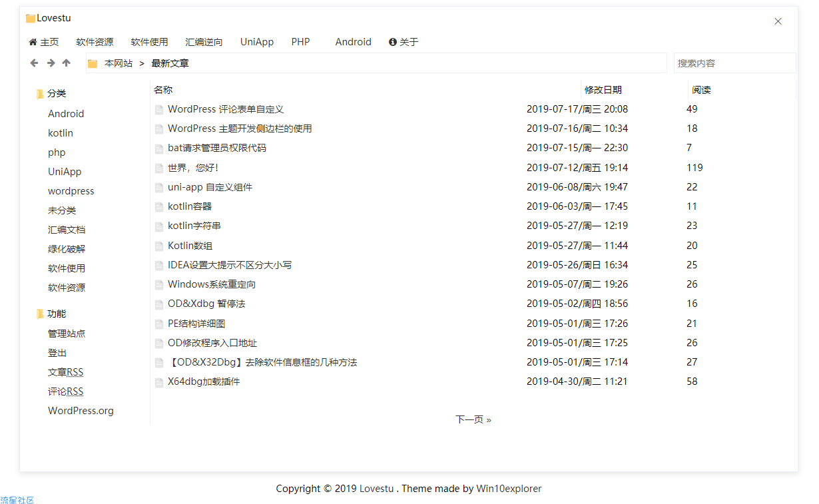This screenshot has width=819, height=504.
Task: Open the PHP top menu item
Action: [x=300, y=42]
